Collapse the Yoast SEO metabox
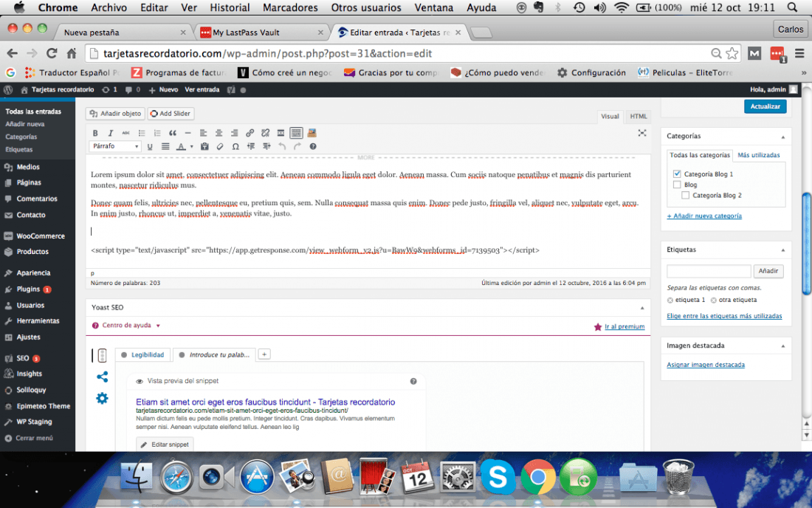812x508 pixels. 642,308
